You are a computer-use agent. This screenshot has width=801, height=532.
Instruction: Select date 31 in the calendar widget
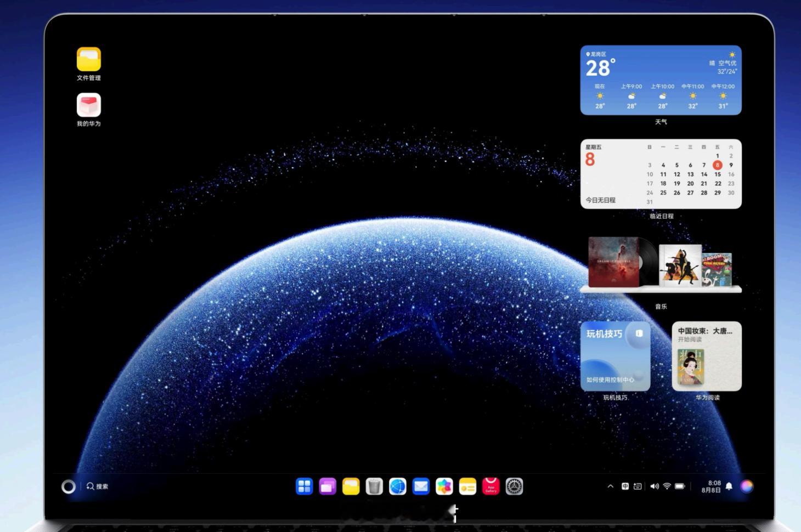pyautogui.click(x=650, y=202)
